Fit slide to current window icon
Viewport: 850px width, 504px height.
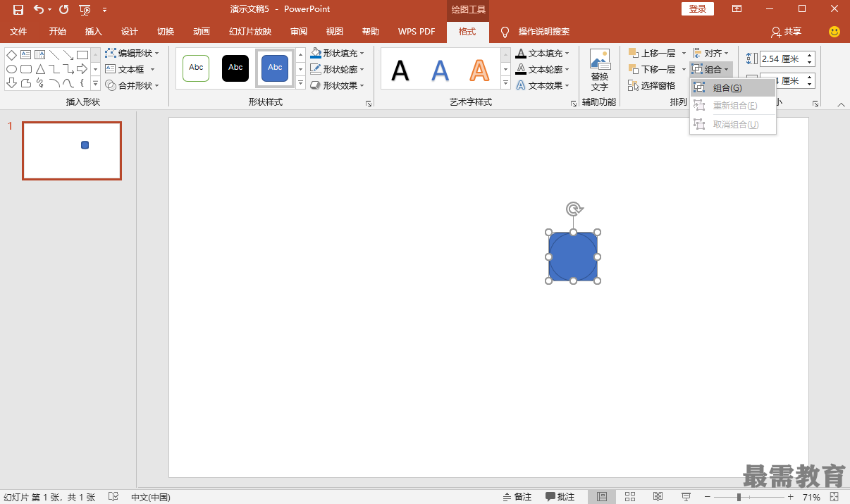(x=834, y=497)
